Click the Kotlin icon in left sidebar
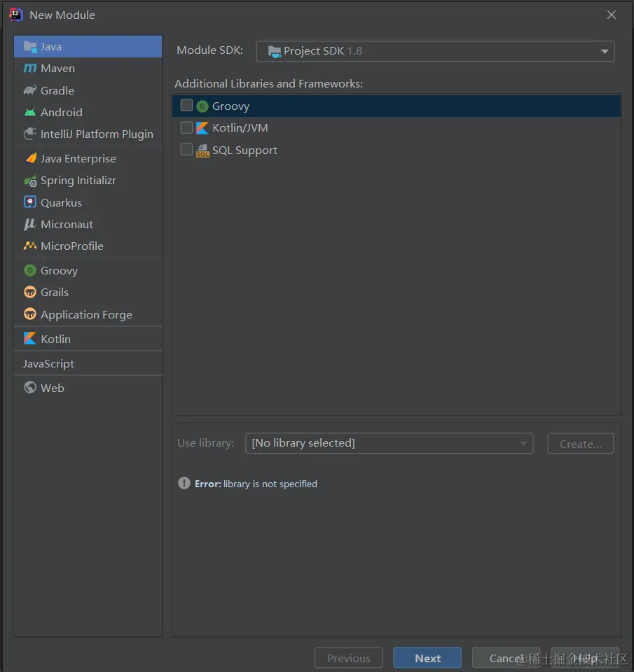This screenshot has width=634, height=672. click(30, 339)
